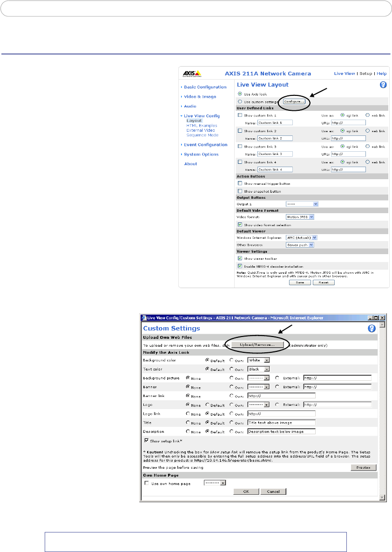Click Reset button on Live View Layout
Viewport: 392px width, 552px height.
(324, 283)
